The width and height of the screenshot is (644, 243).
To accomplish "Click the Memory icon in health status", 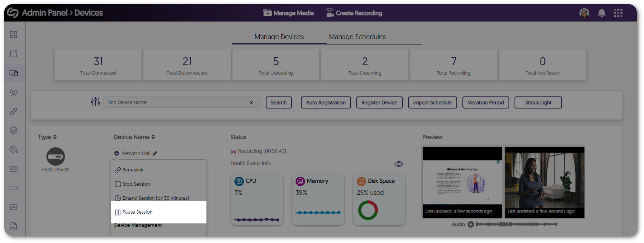I will [x=300, y=181].
